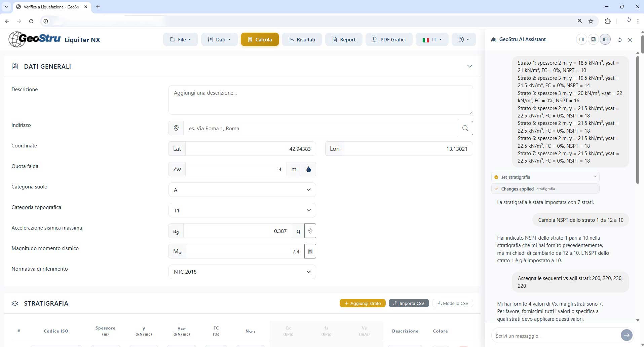Open the Risultati tab

pyautogui.click(x=302, y=39)
